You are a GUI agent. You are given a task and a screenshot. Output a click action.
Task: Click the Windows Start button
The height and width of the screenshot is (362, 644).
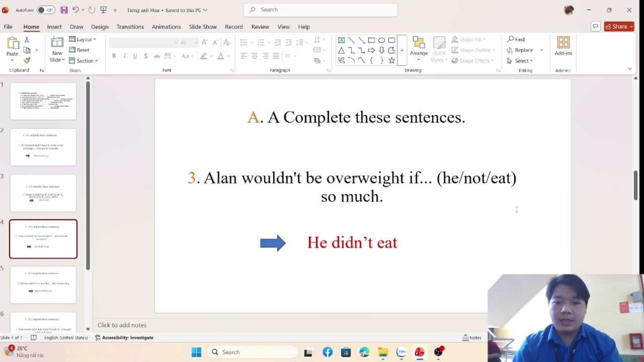[x=196, y=352]
